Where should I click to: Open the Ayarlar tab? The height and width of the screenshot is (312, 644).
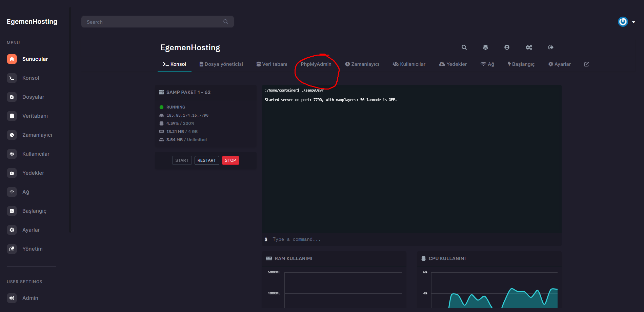[x=560, y=64]
